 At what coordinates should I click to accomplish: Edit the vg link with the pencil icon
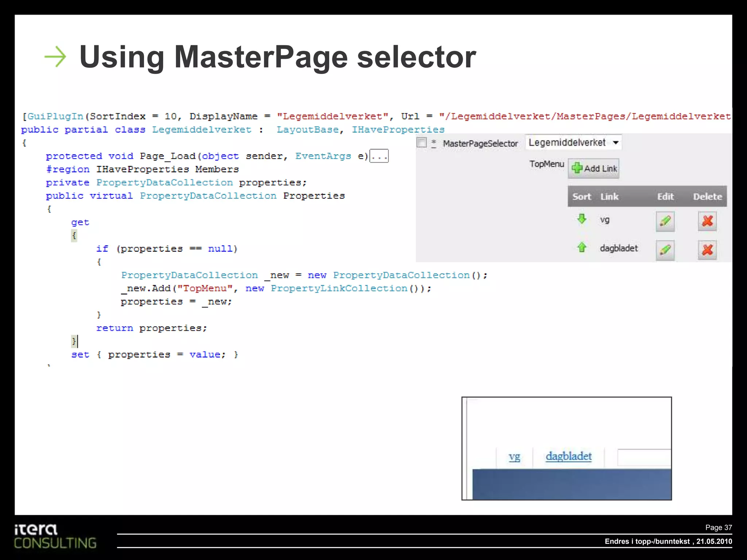coord(665,221)
